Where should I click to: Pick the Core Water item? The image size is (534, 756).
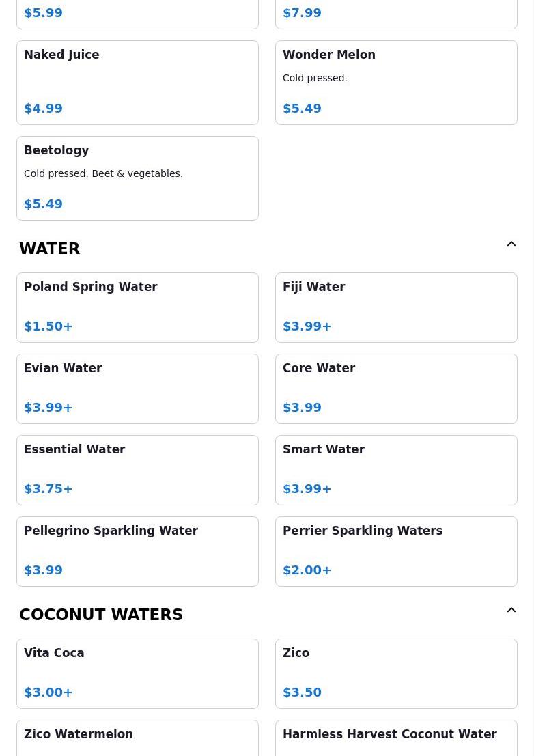pyautogui.click(x=396, y=389)
